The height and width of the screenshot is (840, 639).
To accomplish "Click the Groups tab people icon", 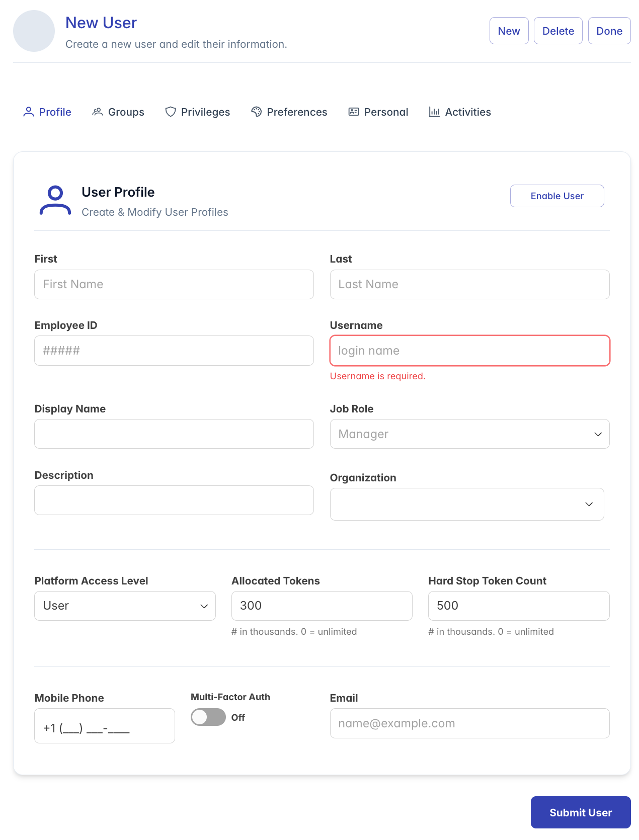I will [x=98, y=112].
